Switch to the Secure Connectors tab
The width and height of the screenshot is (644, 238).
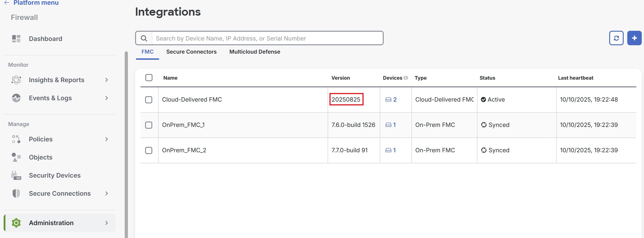pyautogui.click(x=191, y=52)
